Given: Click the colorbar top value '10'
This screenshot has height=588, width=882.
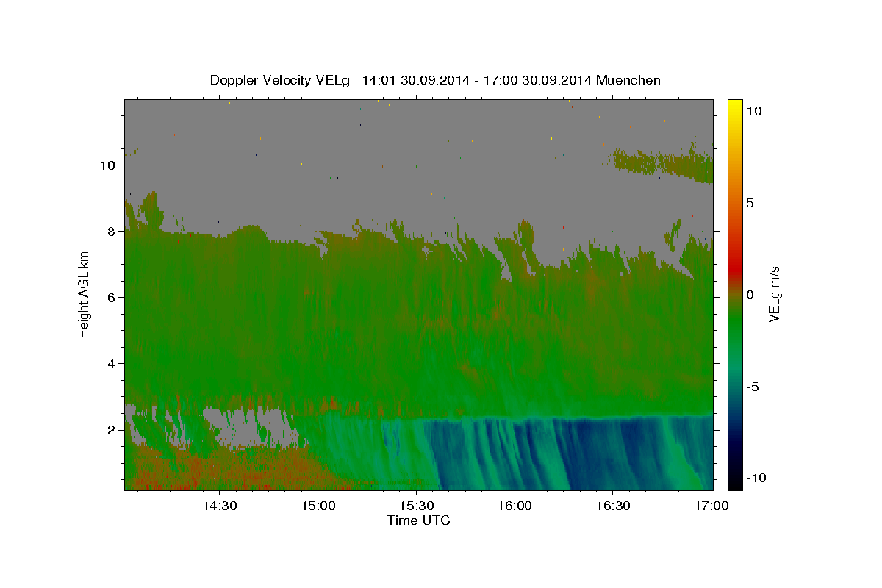Looking at the screenshot, I should click(x=753, y=111).
